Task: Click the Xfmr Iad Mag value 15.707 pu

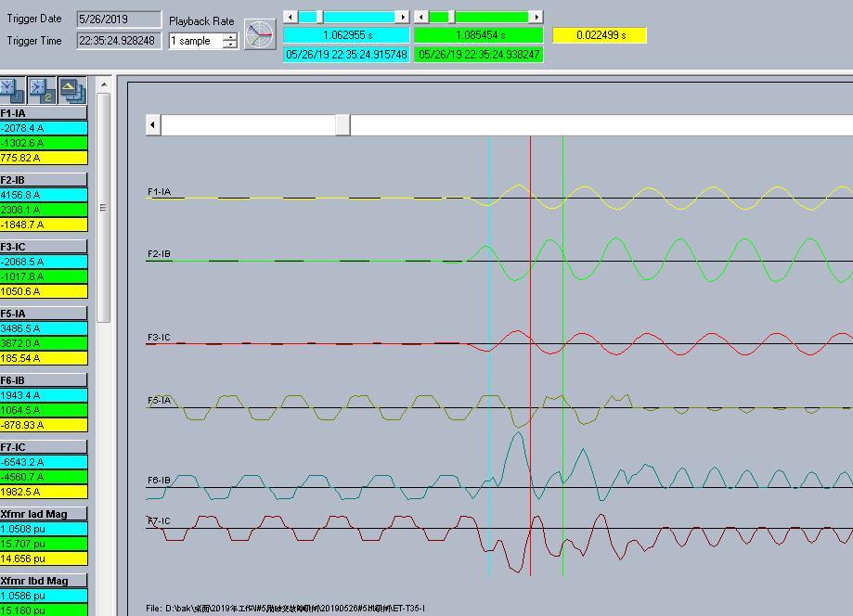Action: tap(44, 545)
